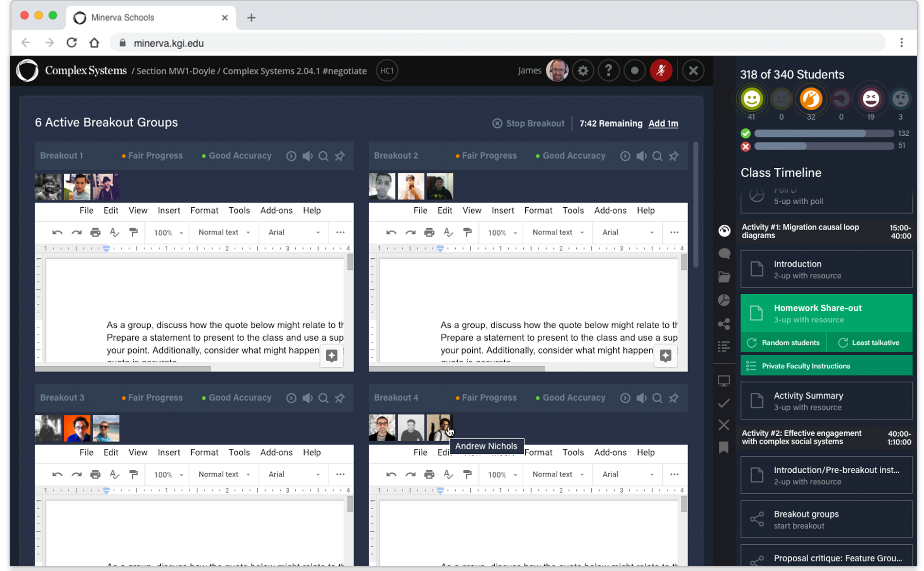Click the HC1 badge in header

(387, 71)
